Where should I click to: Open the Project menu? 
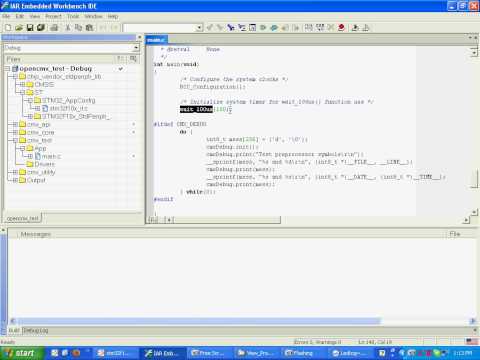point(53,16)
